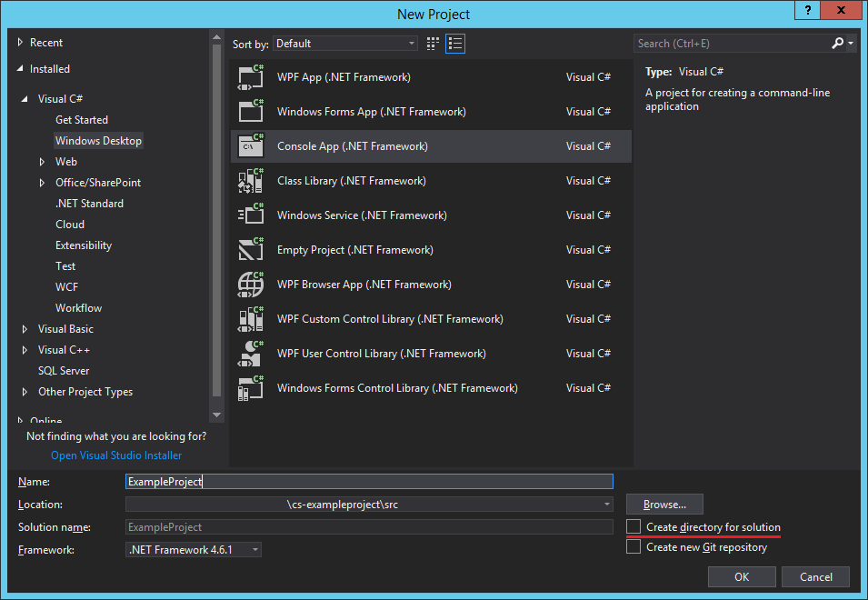Image resolution: width=868 pixels, height=600 pixels.
Task: Collapse the Visual C# node
Action: pos(25,99)
